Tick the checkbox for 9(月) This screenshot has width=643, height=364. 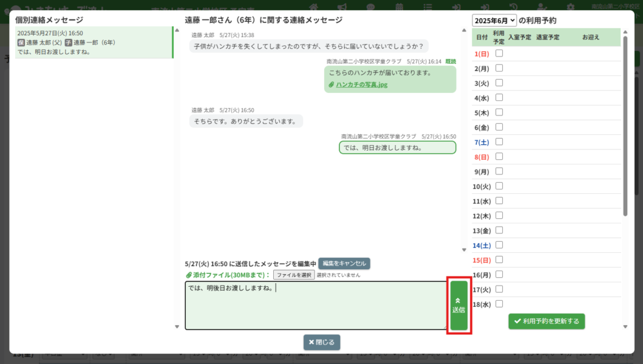click(499, 171)
